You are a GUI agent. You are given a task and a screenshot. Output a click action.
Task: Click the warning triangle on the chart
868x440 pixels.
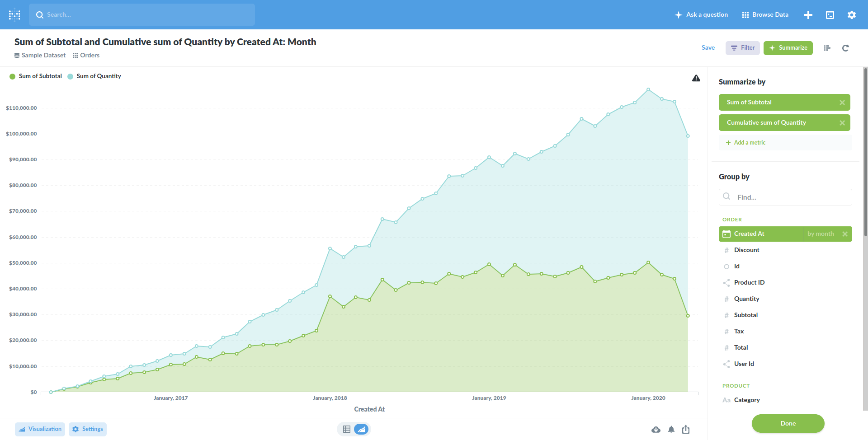coord(696,78)
